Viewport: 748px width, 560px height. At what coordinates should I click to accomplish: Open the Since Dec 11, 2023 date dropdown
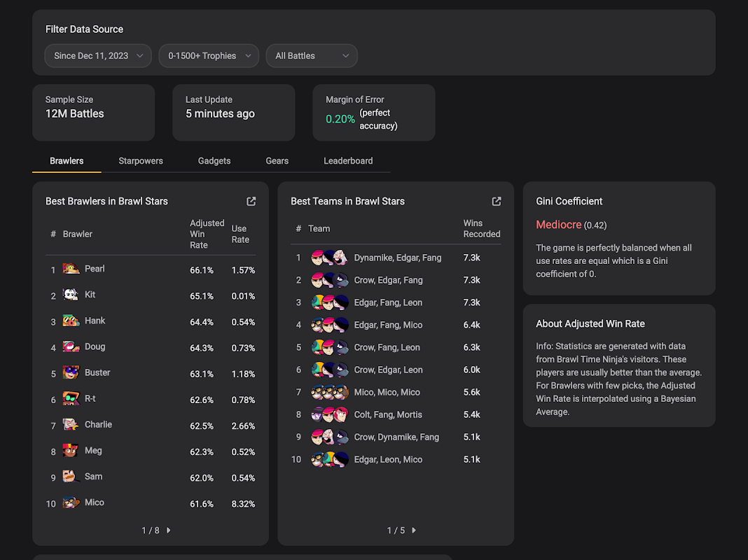[x=98, y=56]
